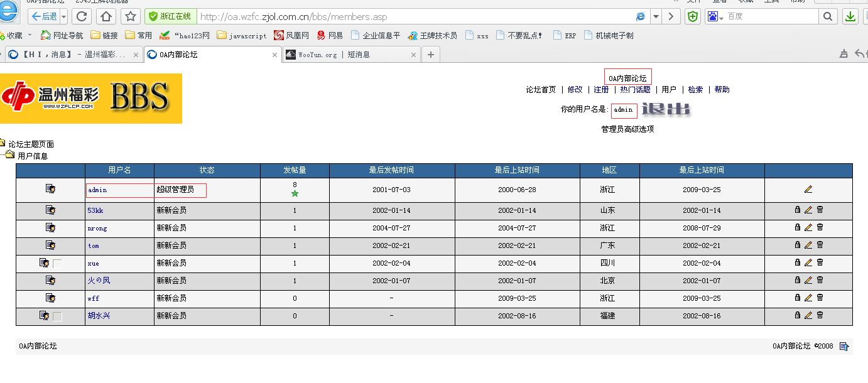This screenshot has width=868, height=383.
Task: Lock the nrong user account
Action: [x=798, y=227]
